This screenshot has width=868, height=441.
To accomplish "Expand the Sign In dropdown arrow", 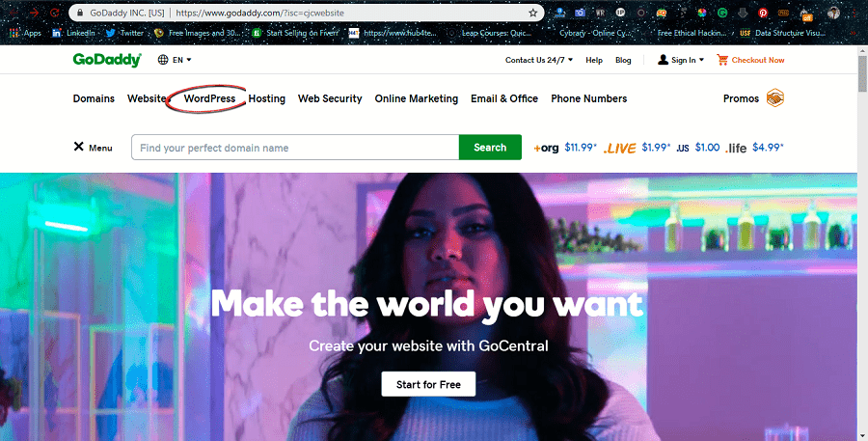I will tap(701, 60).
